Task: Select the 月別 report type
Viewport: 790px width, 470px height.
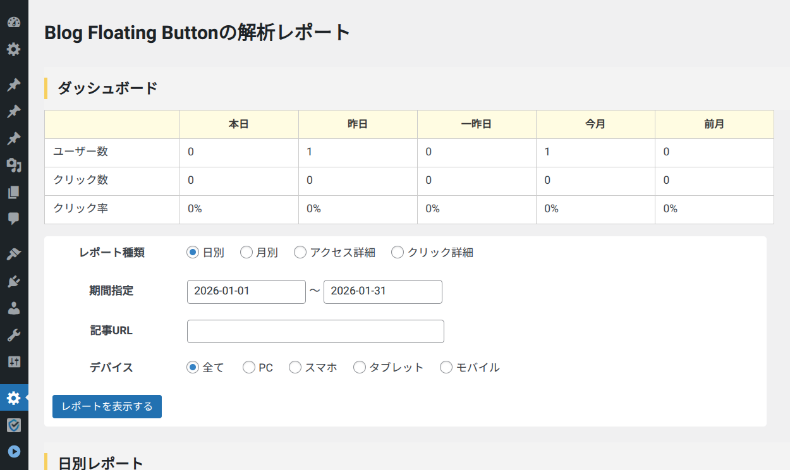Action: tap(246, 252)
